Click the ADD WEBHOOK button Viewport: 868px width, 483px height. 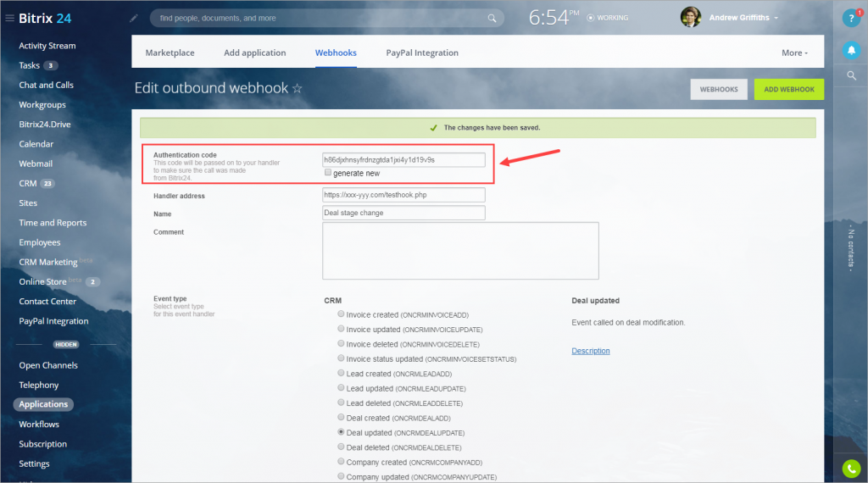click(789, 89)
